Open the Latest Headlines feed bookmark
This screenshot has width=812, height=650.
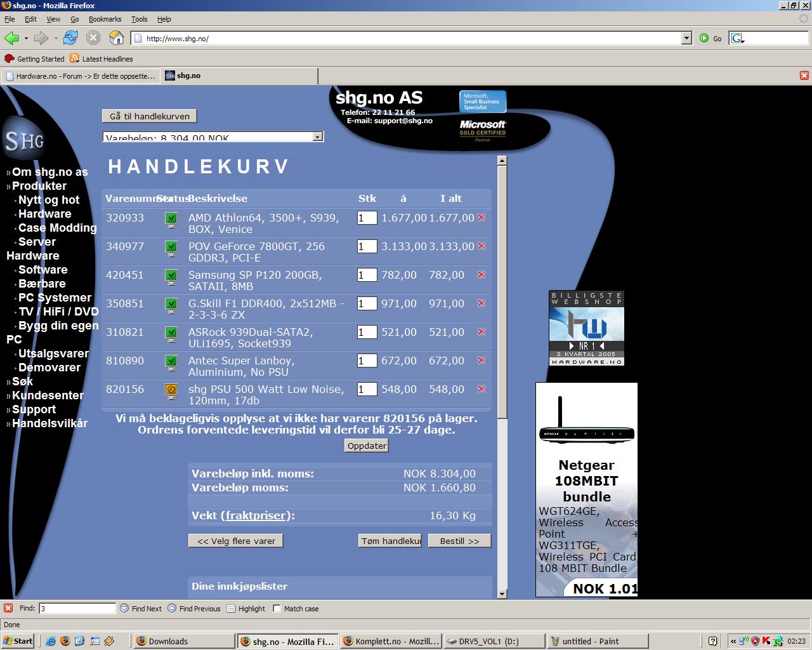(x=101, y=59)
